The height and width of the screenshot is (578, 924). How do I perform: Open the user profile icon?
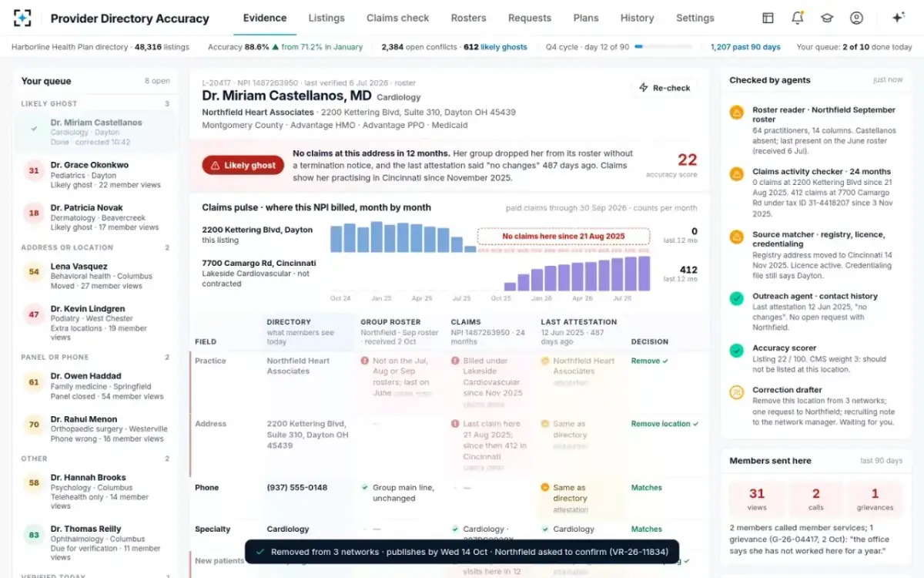click(856, 18)
